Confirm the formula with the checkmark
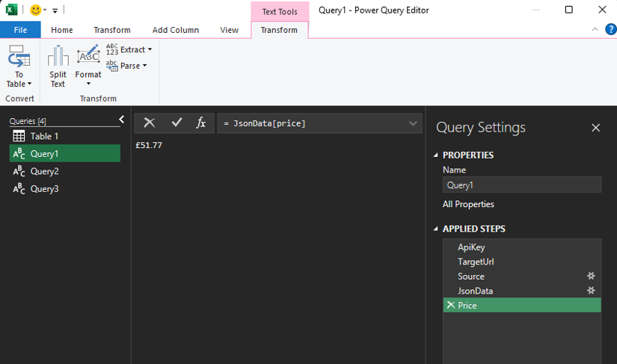This screenshot has width=617, height=364. (176, 123)
